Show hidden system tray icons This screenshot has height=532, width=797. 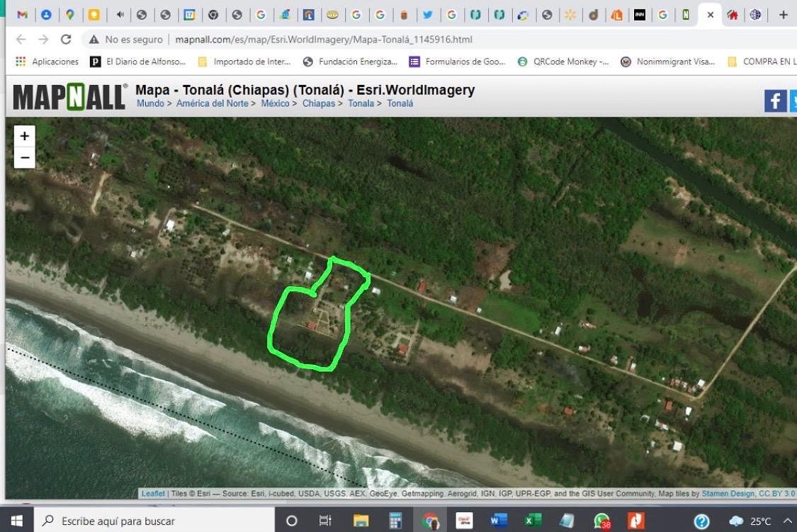787,521
